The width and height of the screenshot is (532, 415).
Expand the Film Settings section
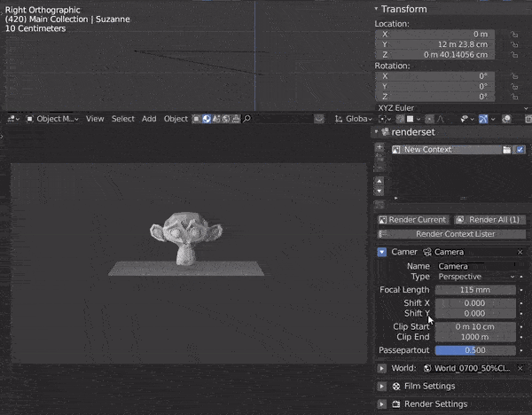(381, 386)
